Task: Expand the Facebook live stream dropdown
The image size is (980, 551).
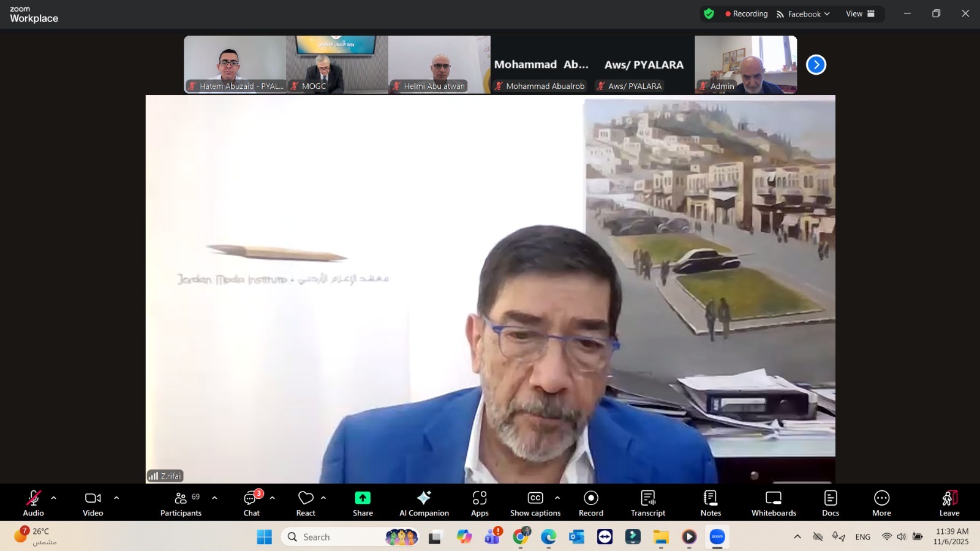Action: click(x=803, y=14)
